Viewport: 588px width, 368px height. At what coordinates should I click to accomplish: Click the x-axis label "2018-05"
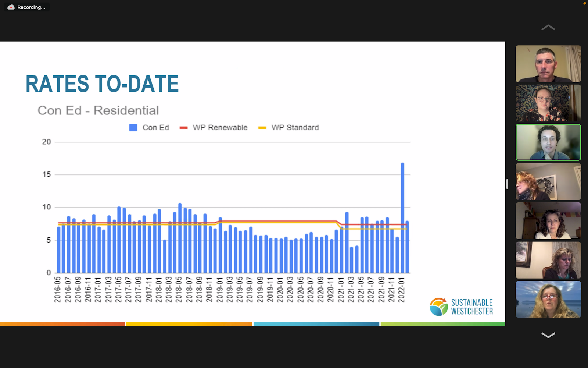tap(179, 290)
